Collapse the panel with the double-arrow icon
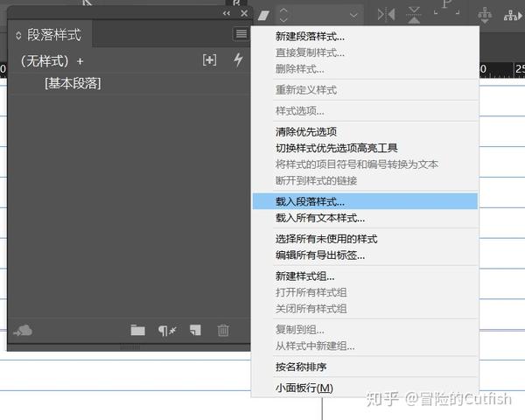The image size is (525, 420). [x=227, y=14]
